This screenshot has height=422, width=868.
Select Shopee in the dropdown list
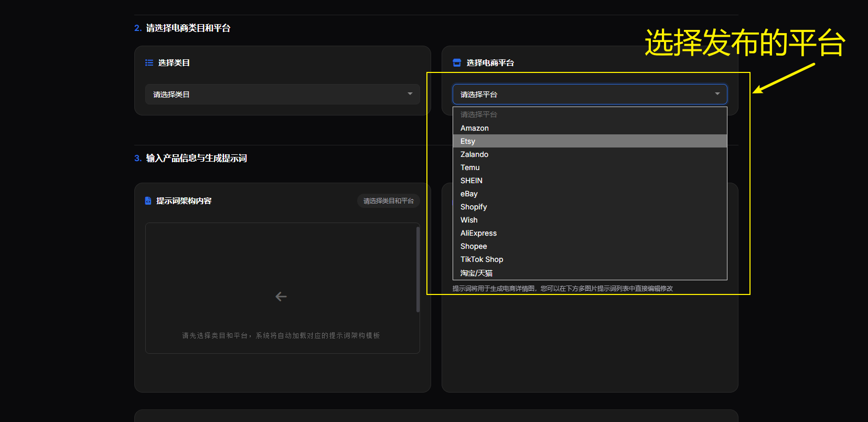(x=590, y=246)
